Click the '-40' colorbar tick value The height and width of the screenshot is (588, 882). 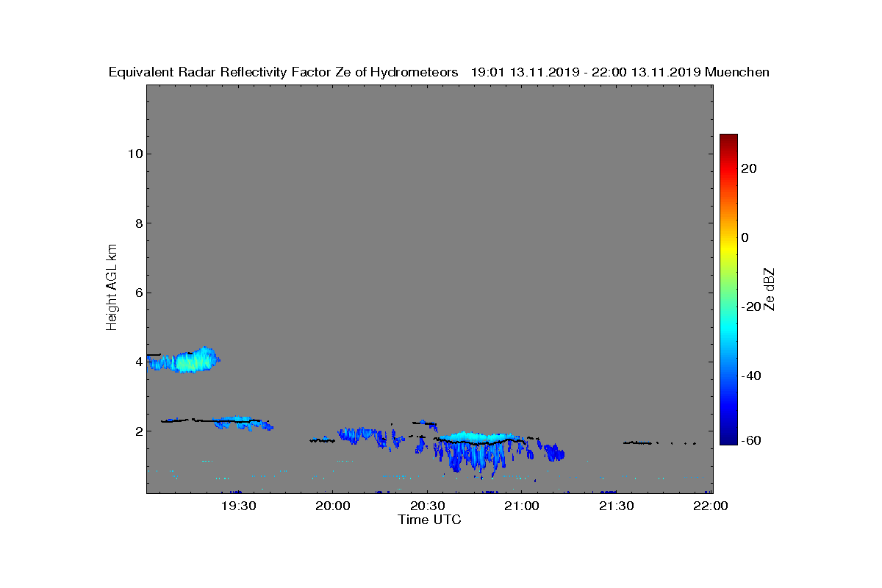tap(751, 376)
